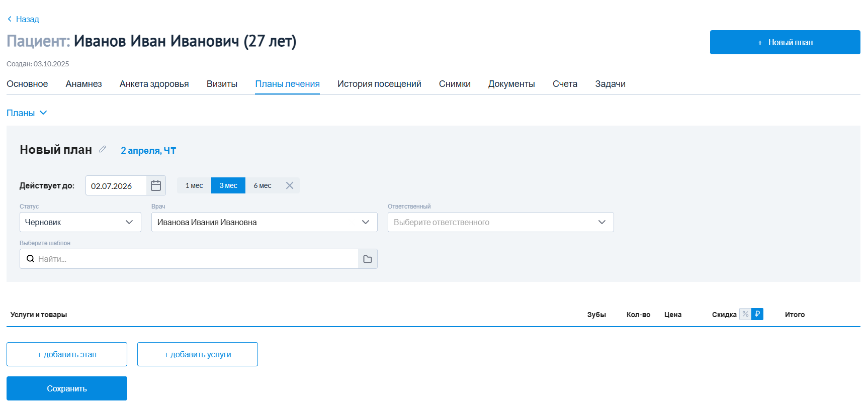Open the Выберите ответственного dropdown
Image resolution: width=868 pixels, height=406 pixels.
501,222
